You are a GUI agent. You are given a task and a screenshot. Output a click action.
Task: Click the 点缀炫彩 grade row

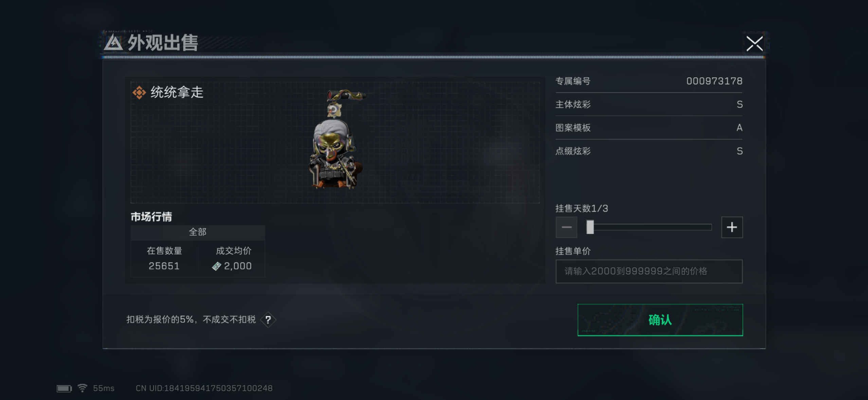coord(649,151)
